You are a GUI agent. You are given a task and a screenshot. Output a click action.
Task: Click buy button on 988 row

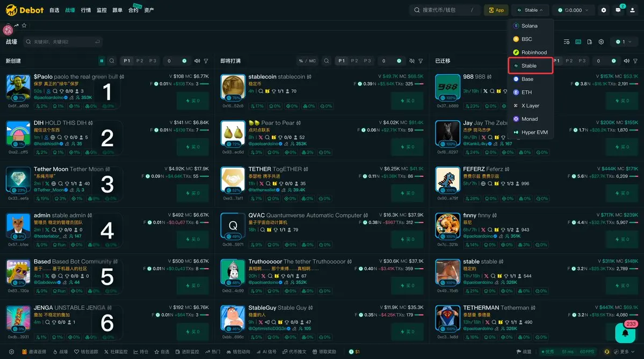click(622, 100)
